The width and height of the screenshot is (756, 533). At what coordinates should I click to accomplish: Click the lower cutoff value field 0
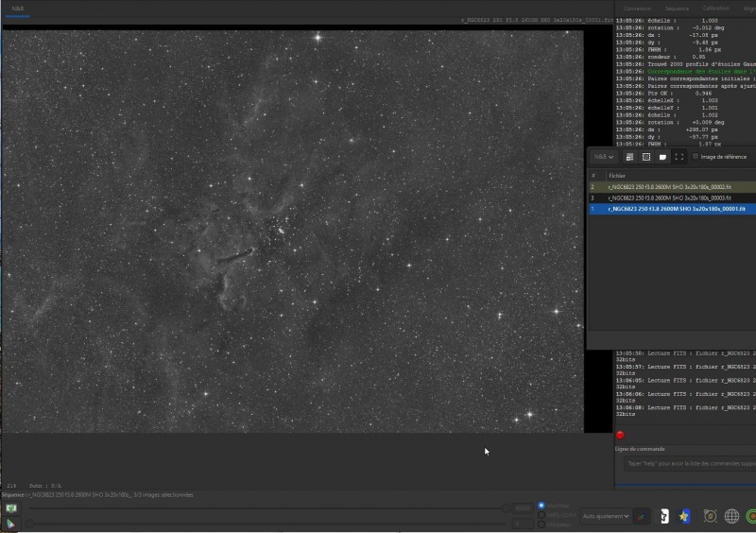tap(523, 524)
